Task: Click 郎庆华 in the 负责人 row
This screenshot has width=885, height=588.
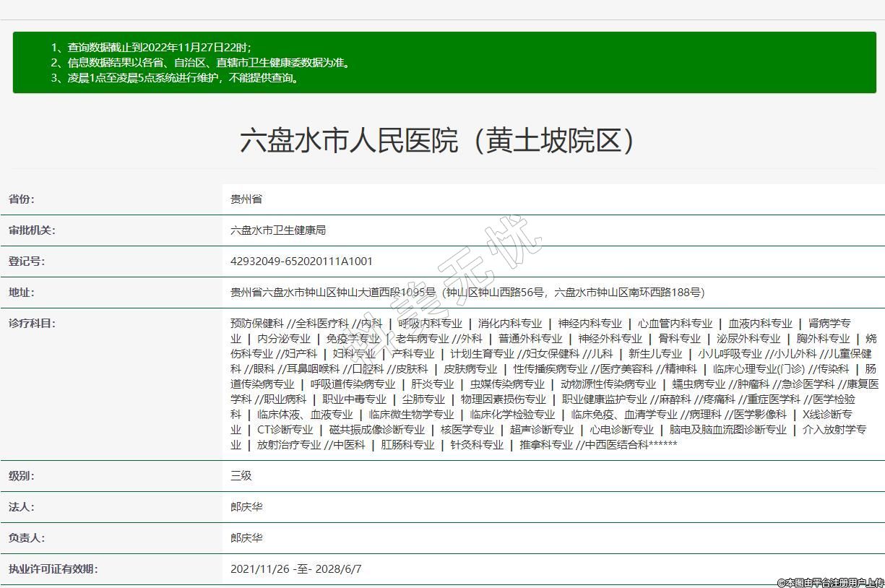Action: (246, 538)
